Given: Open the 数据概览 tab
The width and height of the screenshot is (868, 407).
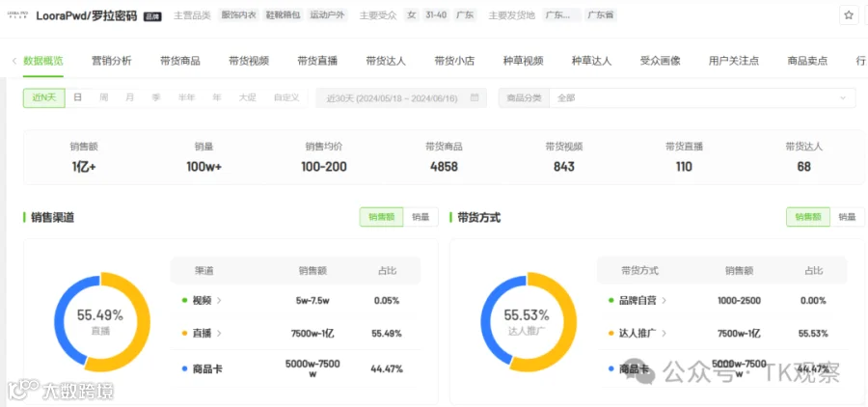Looking at the screenshot, I should pyautogui.click(x=43, y=61).
